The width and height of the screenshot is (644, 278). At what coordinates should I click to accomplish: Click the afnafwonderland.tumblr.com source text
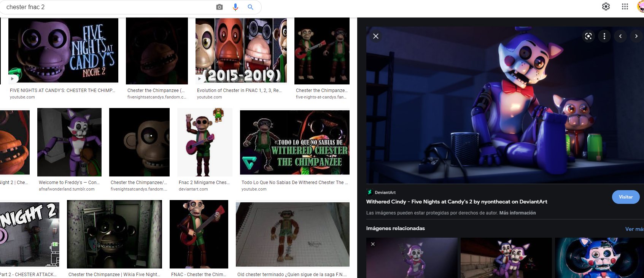point(67,189)
